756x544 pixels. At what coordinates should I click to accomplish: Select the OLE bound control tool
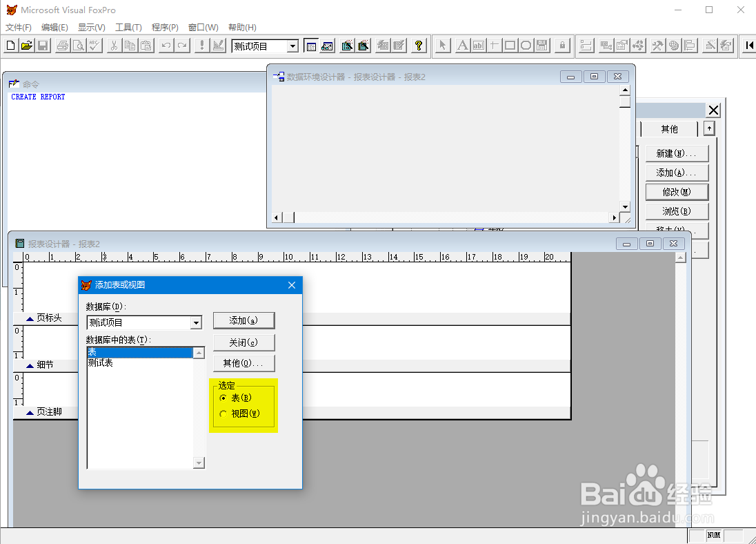(542, 46)
